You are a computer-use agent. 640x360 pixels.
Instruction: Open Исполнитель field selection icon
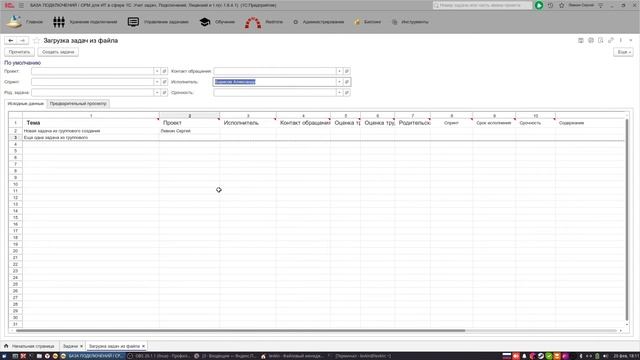click(x=347, y=82)
